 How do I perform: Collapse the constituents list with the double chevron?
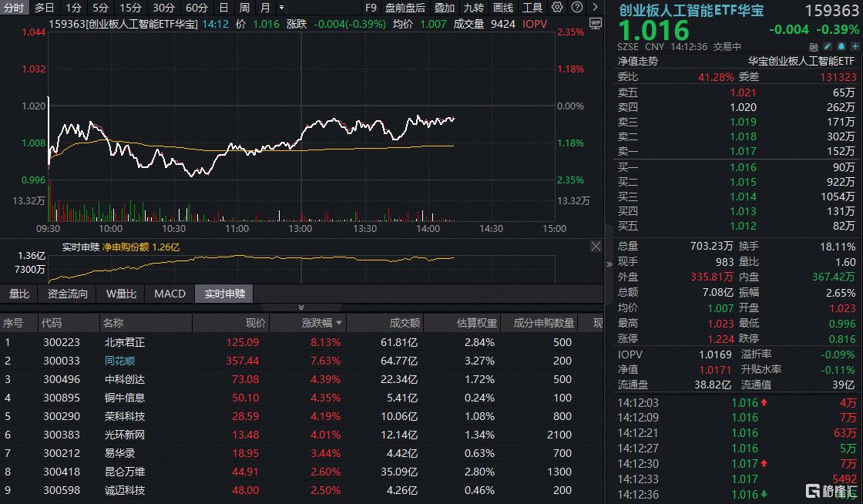click(301, 307)
